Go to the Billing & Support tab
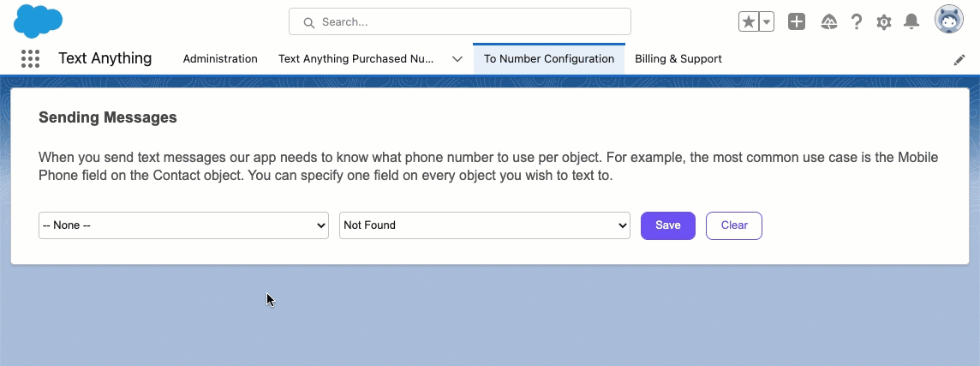The image size is (980, 366). (678, 59)
